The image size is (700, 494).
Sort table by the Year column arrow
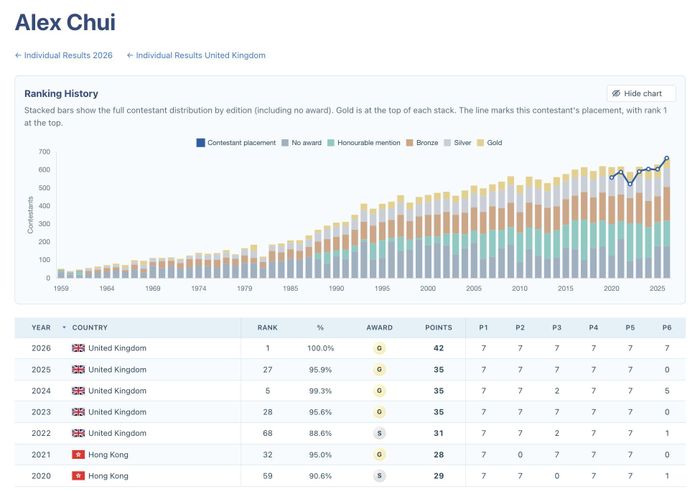64,328
